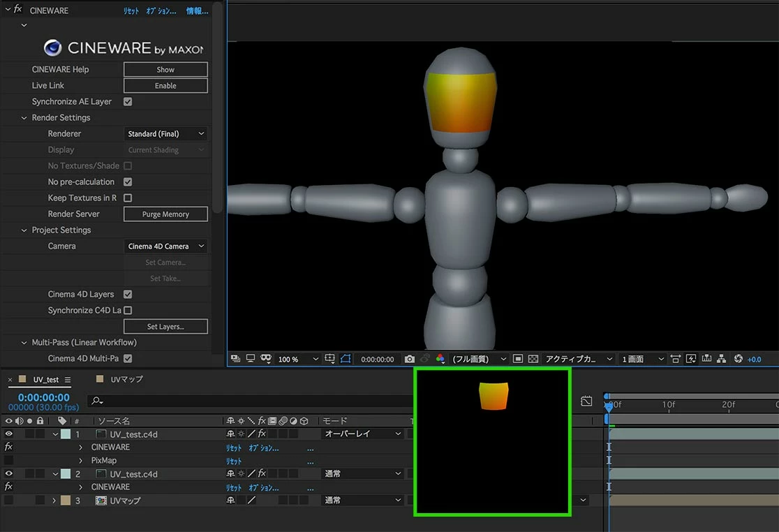Click the 0:00:00:00 current time in timeline
This screenshot has width=779, height=532.
click(44, 397)
